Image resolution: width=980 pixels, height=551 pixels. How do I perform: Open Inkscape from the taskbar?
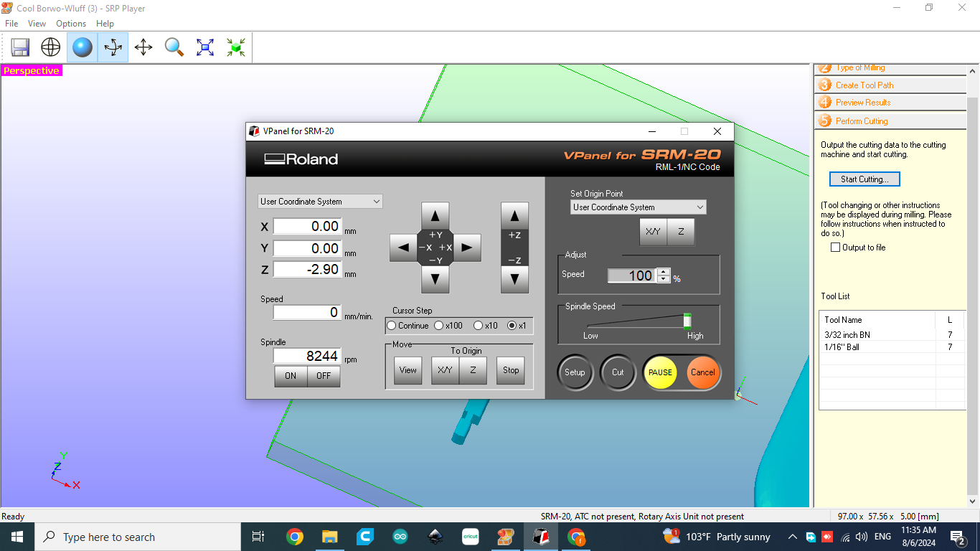coord(435,537)
